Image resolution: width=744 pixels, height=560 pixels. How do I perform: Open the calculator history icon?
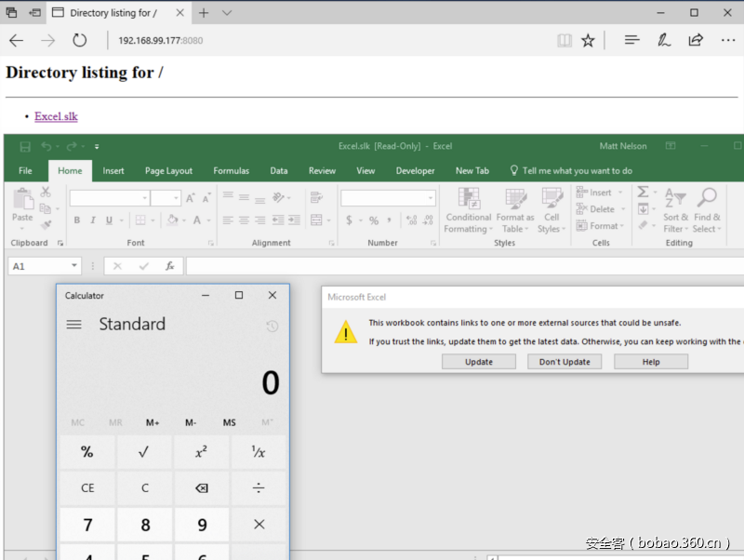point(272,326)
